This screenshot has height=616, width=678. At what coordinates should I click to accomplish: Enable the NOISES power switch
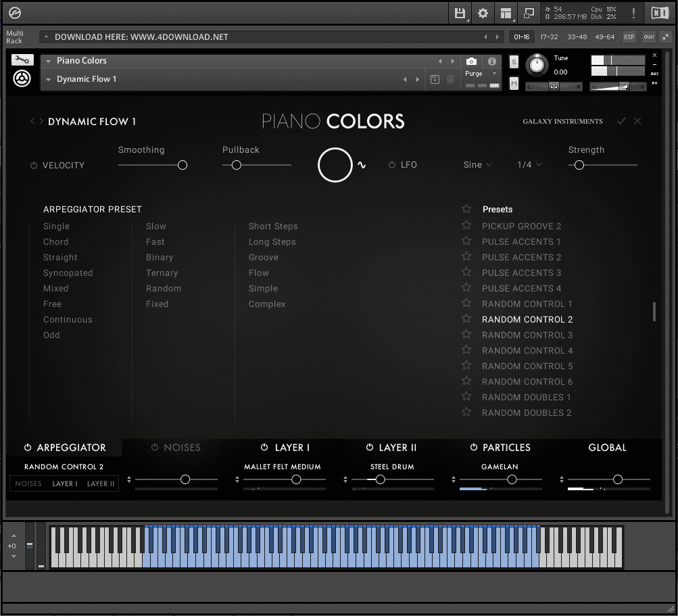155,447
